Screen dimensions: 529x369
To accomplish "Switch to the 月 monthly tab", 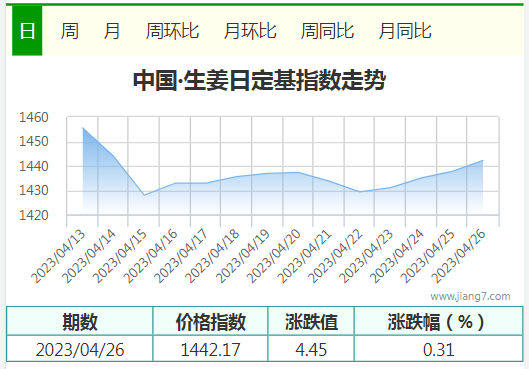I will 112,31.
